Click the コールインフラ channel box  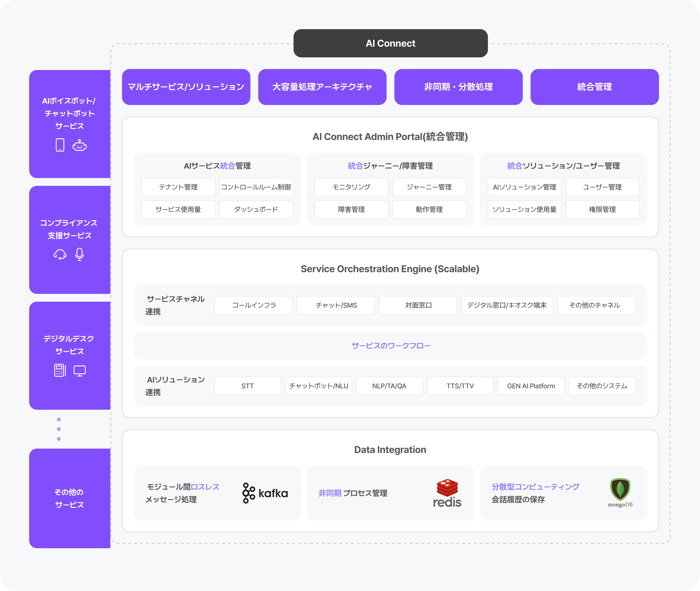[x=254, y=305]
